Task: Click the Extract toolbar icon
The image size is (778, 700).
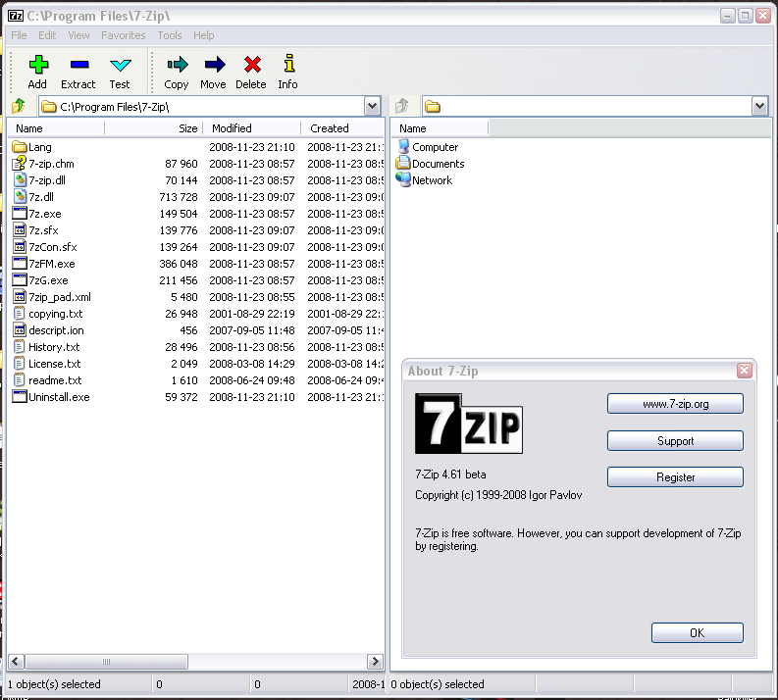Action: point(79,65)
